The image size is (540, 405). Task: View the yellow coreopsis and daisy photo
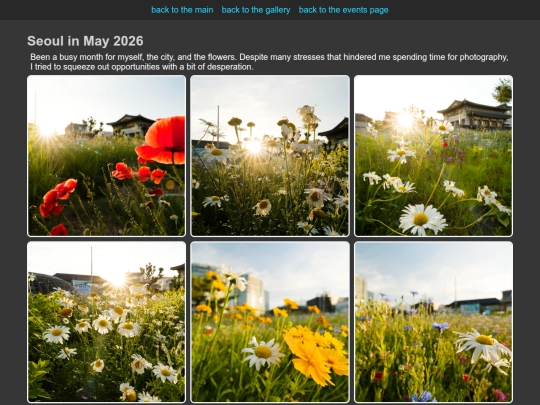pyautogui.click(x=270, y=322)
